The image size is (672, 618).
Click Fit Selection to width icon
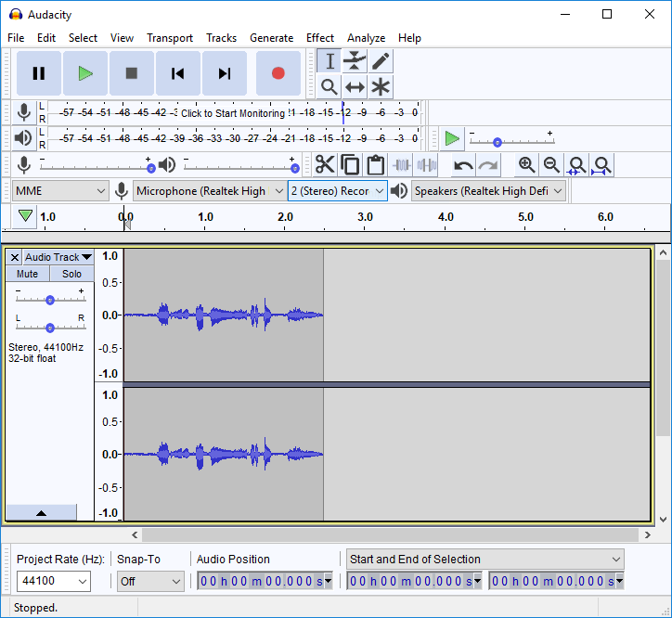click(576, 165)
